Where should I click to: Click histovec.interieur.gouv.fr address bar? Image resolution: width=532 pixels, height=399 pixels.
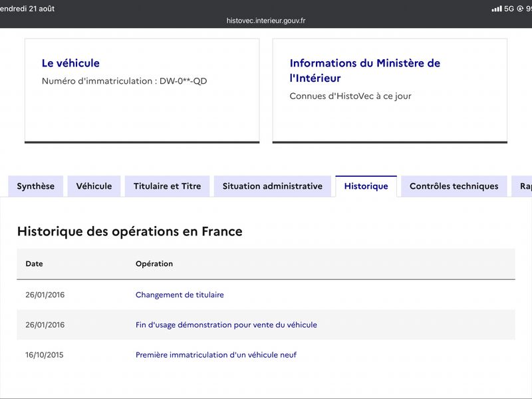[x=266, y=21]
